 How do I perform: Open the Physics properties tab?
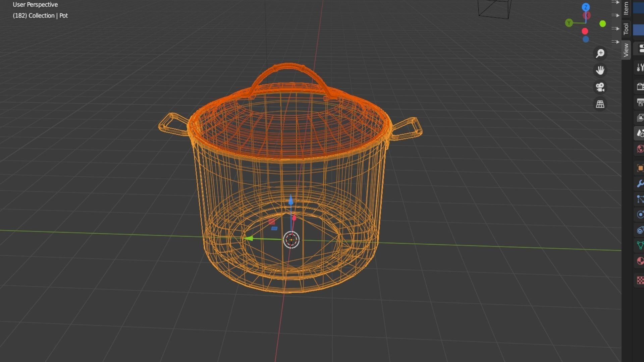[640, 215]
